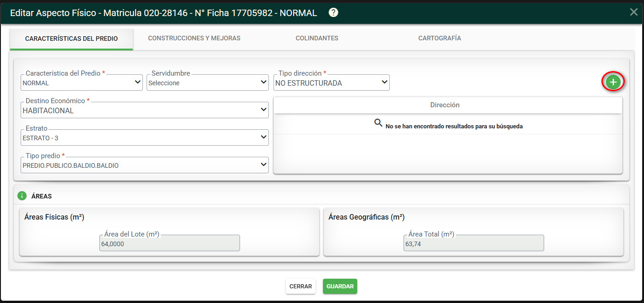Open Característica del Predio dropdown
This screenshot has height=303, width=644.
82,83
